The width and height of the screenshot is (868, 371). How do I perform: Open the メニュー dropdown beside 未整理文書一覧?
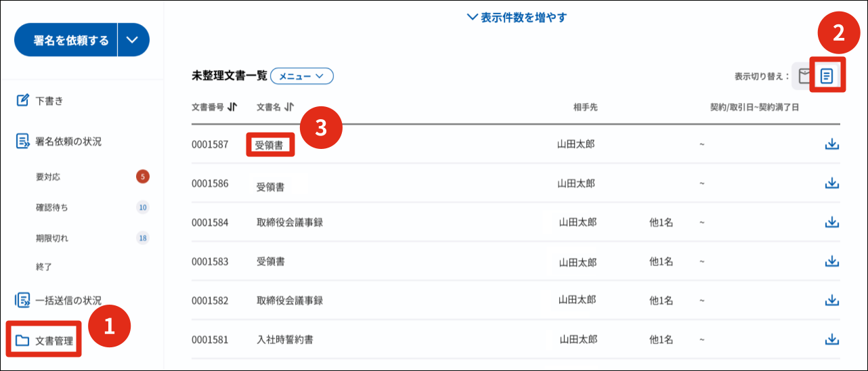302,77
